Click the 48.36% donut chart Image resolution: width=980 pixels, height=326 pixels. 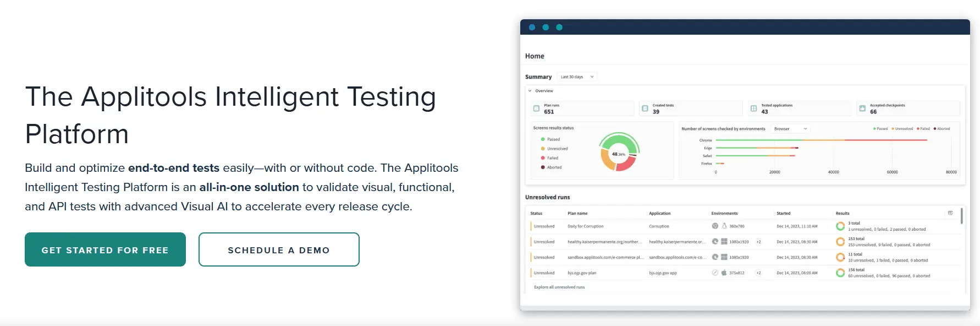coord(619,152)
